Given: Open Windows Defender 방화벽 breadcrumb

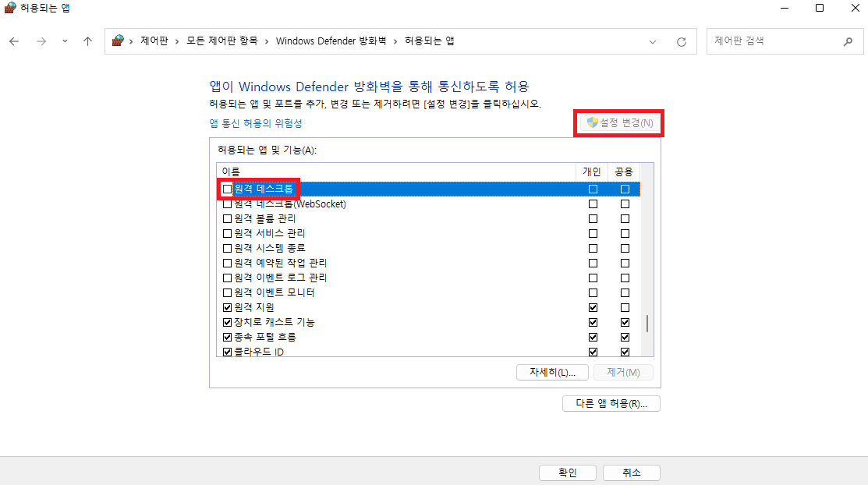Looking at the screenshot, I should click(331, 41).
